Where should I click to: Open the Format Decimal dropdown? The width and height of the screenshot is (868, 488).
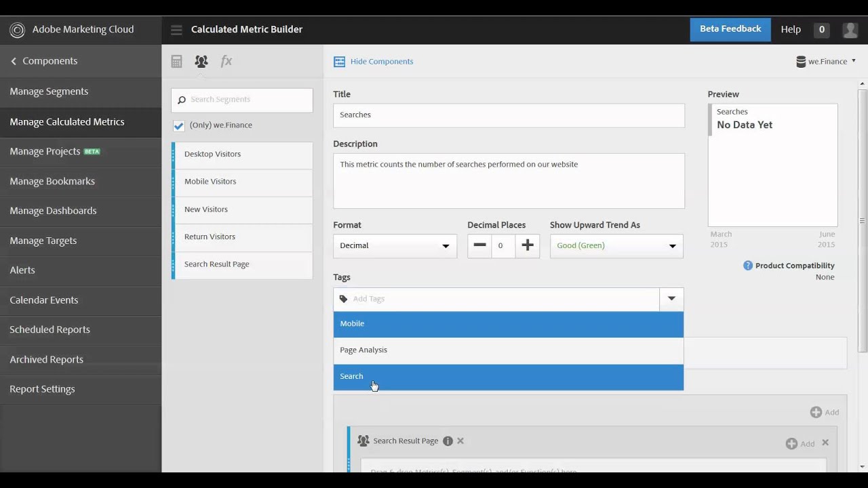click(x=395, y=246)
